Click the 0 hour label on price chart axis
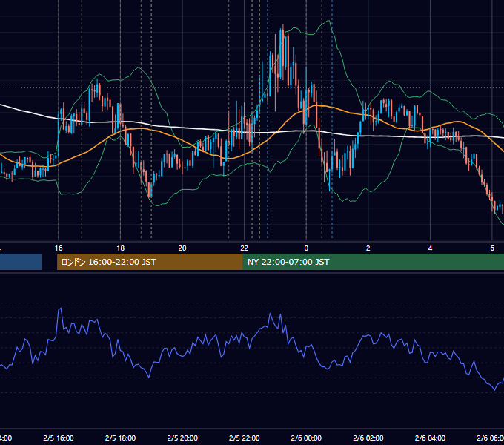504x445 pixels. 306,248
